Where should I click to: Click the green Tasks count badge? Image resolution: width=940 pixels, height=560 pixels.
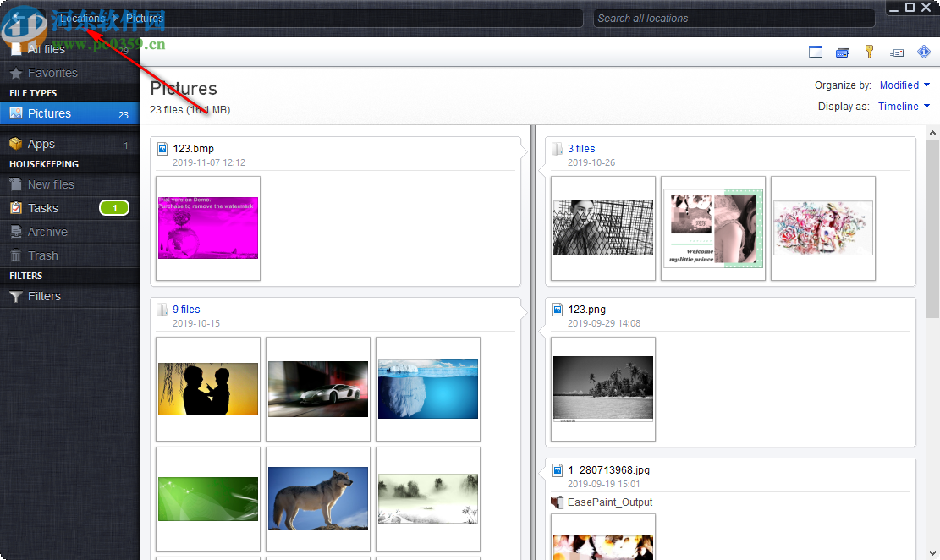(x=114, y=208)
